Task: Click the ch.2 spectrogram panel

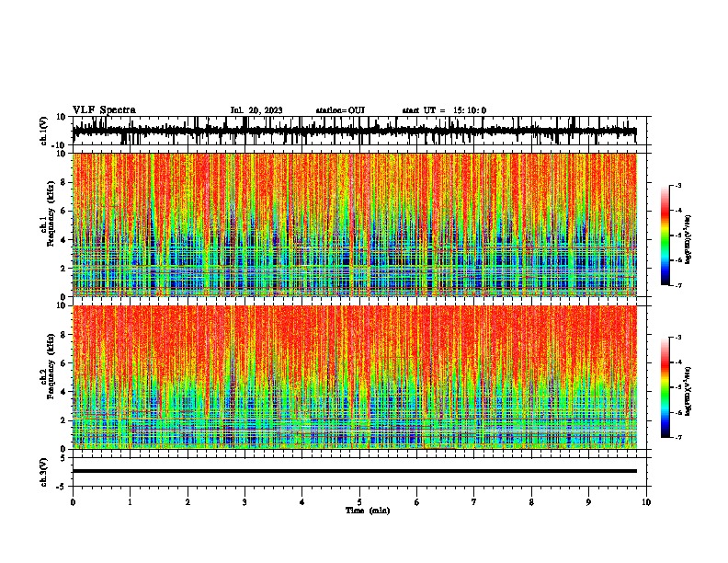Action: pyautogui.click(x=355, y=377)
